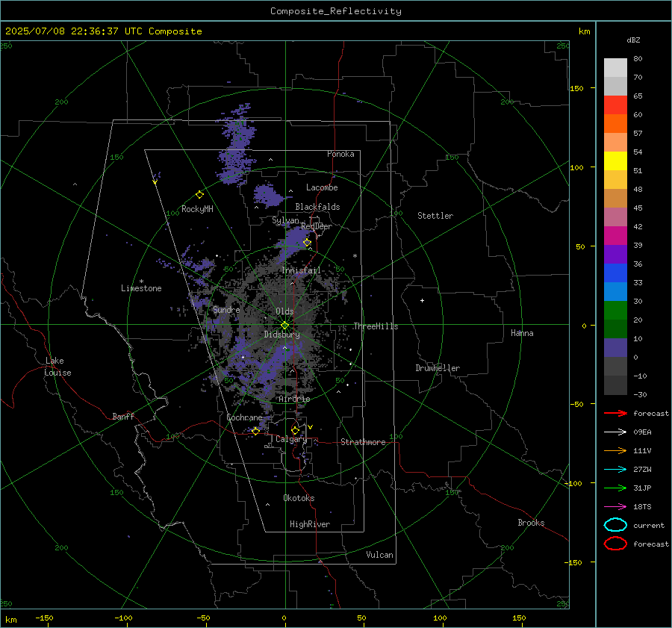Click the Cochrane city label
This screenshot has height=628, width=672.
point(244,417)
